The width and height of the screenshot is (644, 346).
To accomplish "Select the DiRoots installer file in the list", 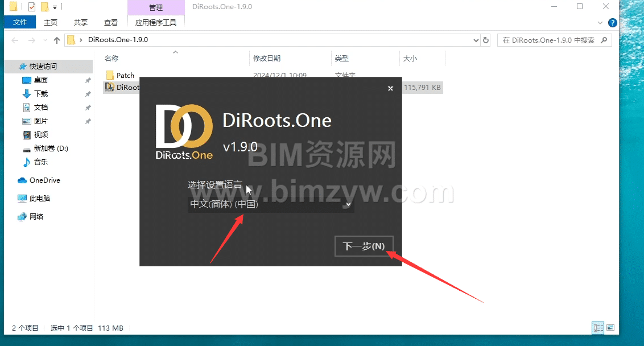I will (x=122, y=88).
